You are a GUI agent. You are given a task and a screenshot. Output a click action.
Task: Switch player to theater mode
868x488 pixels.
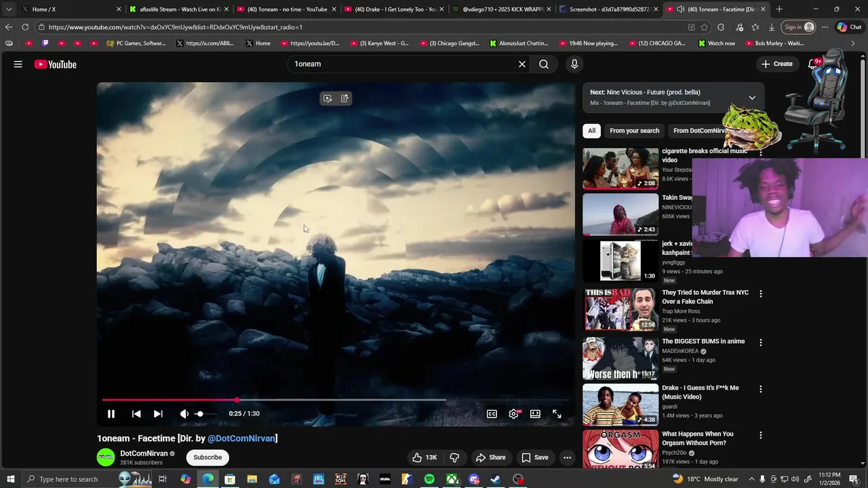coord(535,413)
